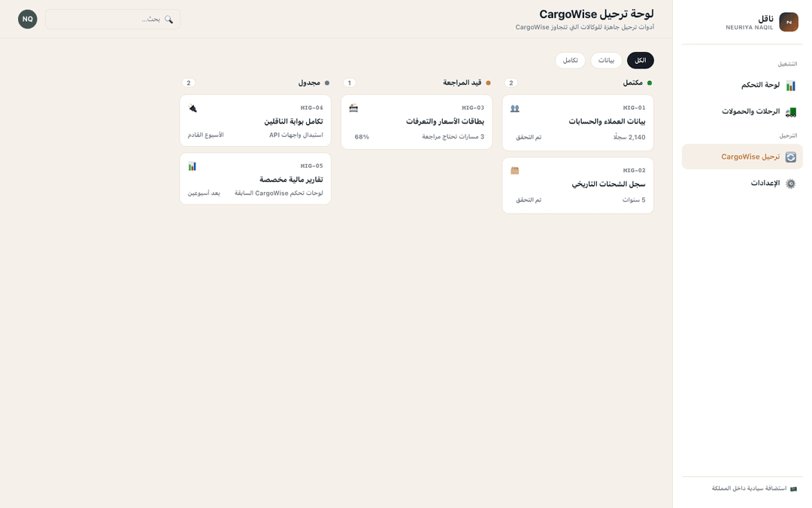Click the ناقل brand name
Viewport: 812px width, 508px height.
[x=766, y=18]
